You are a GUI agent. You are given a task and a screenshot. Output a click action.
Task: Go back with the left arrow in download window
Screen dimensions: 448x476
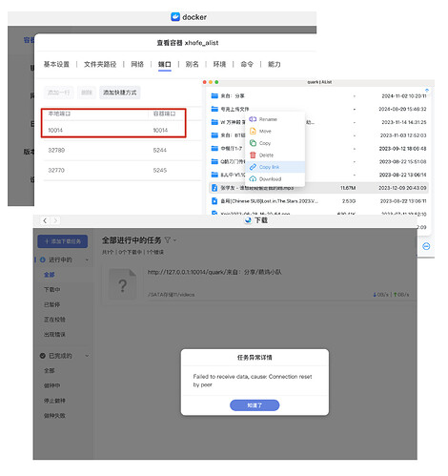[45, 220]
